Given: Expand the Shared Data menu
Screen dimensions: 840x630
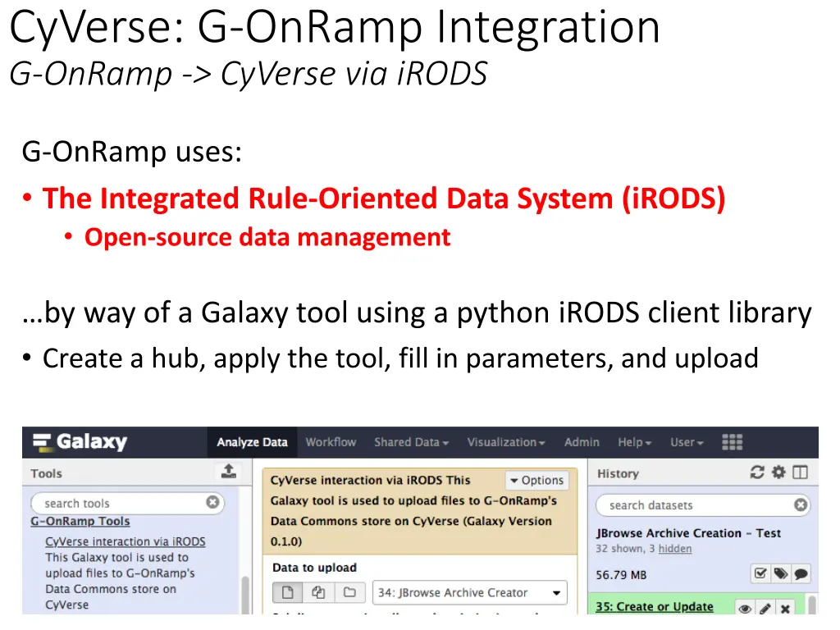Looking at the screenshot, I should [x=412, y=442].
